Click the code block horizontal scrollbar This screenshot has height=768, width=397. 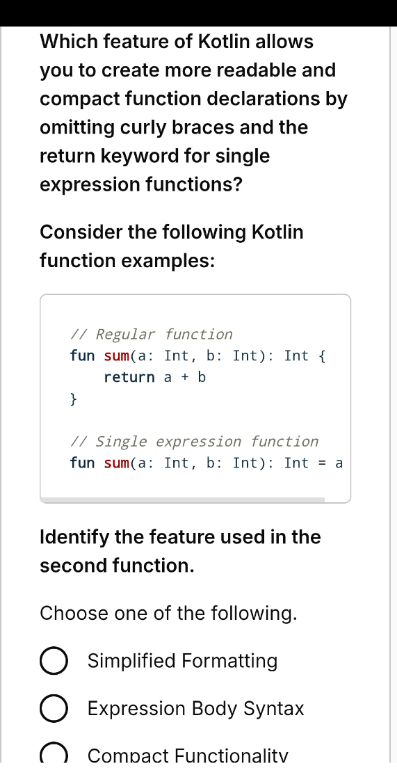pyautogui.click(x=183, y=500)
